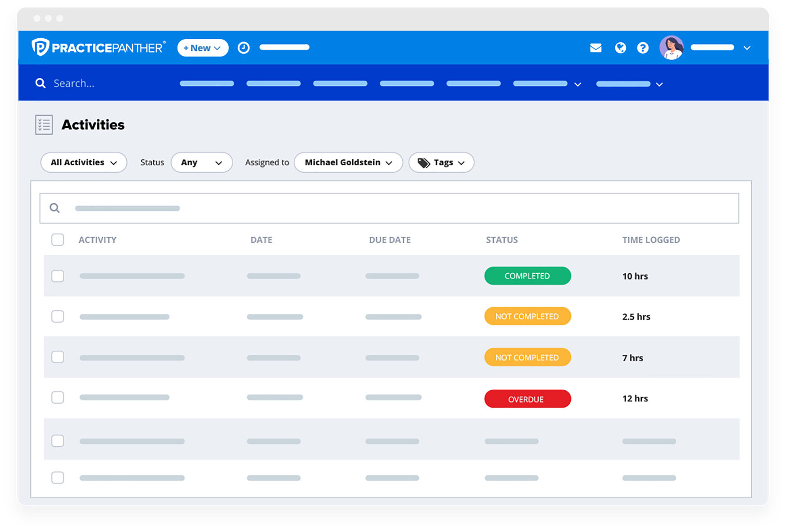Click the Activities list header icon
786x532 pixels.
point(44,124)
